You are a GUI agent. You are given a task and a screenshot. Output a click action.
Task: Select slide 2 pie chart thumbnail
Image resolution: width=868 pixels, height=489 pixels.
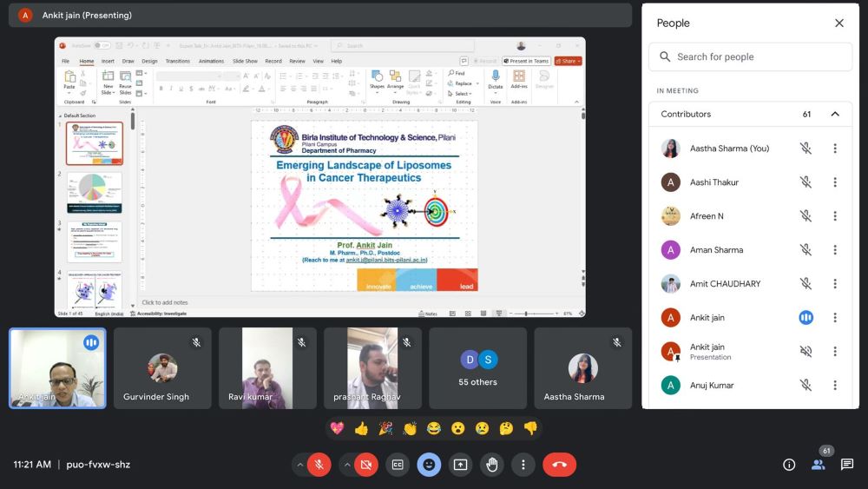click(94, 193)
